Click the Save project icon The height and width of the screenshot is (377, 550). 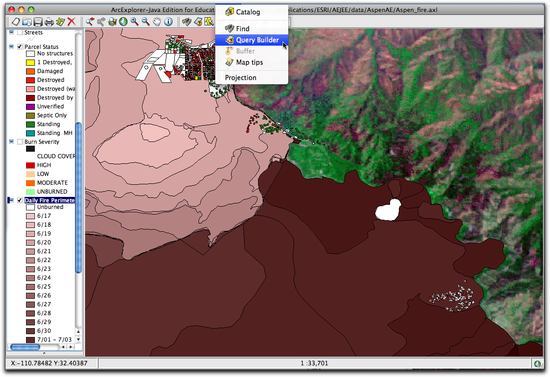pyautogui.click(x=38, y=22)
